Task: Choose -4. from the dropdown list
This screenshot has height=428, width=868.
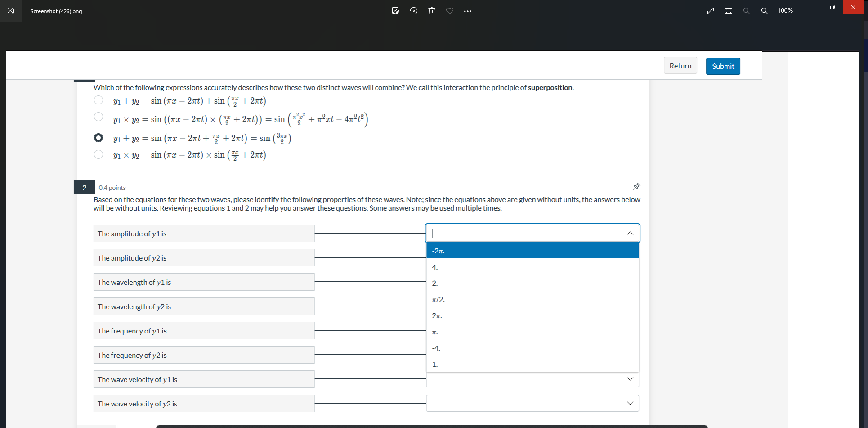Action: [x=532, y=348]
